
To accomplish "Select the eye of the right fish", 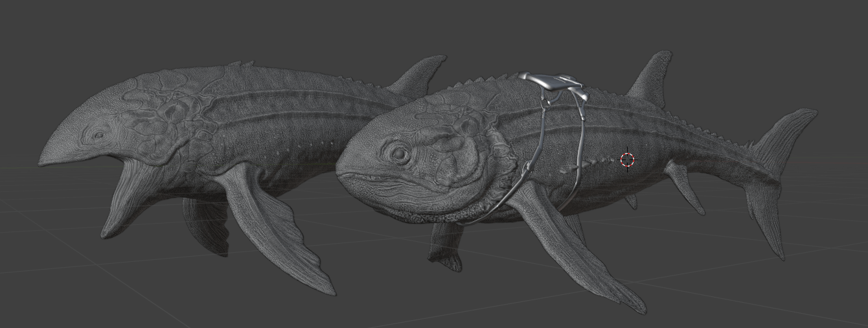I will (x=397, y=154).
